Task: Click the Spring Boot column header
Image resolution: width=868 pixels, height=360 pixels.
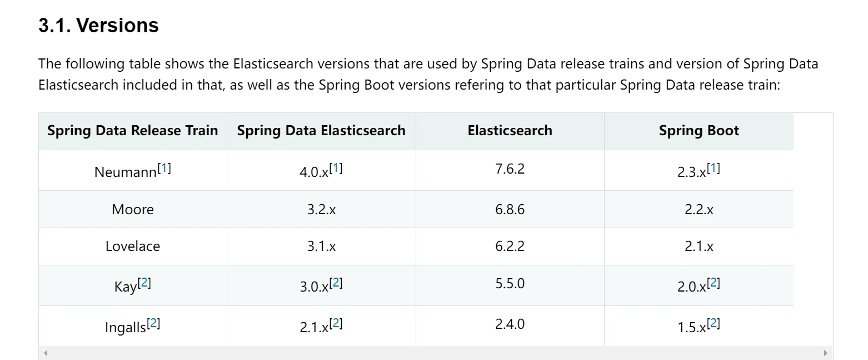Action: click(699, 131)
